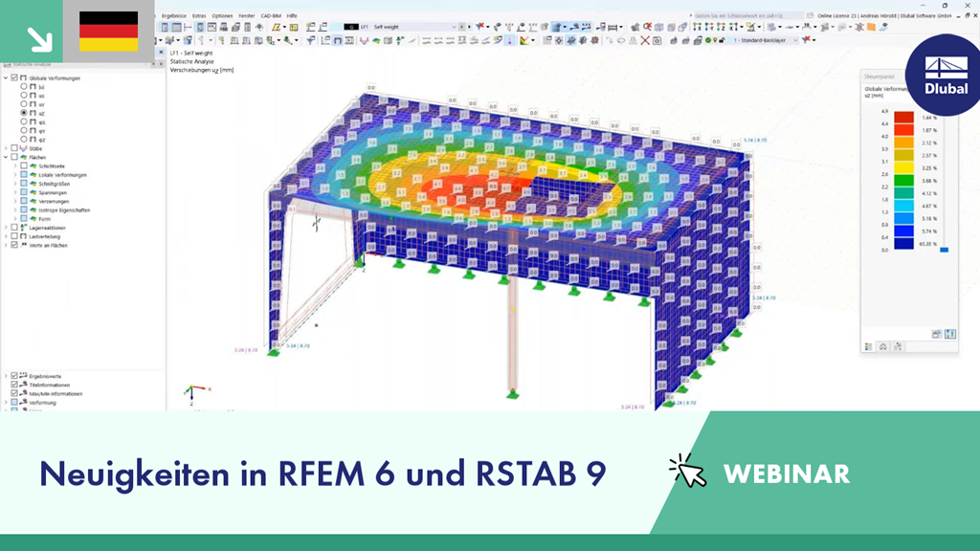980x551 pixels.
Task: Click the mirror triangle icon
Action: [x=633, y=40]
